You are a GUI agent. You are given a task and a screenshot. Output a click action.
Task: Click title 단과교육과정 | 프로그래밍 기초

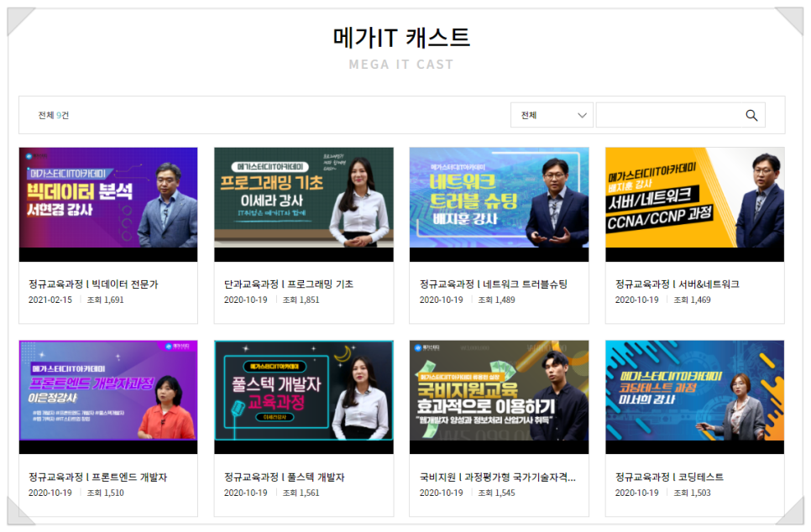click(x=289, y=284)
